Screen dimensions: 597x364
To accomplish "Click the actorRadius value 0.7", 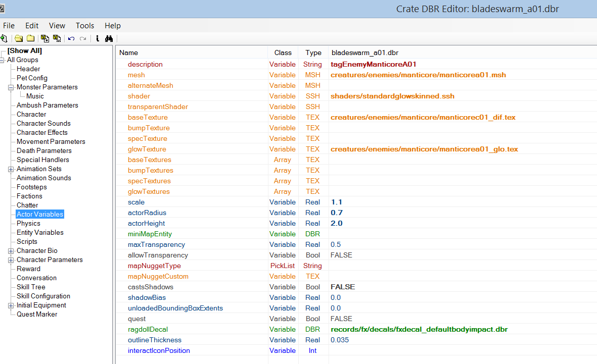I will tap(336, 213).
